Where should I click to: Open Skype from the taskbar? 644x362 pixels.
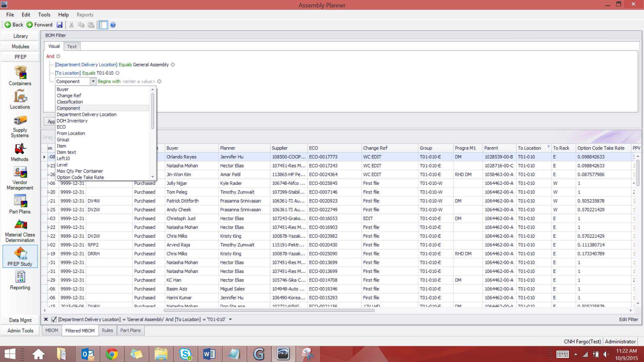185,354
